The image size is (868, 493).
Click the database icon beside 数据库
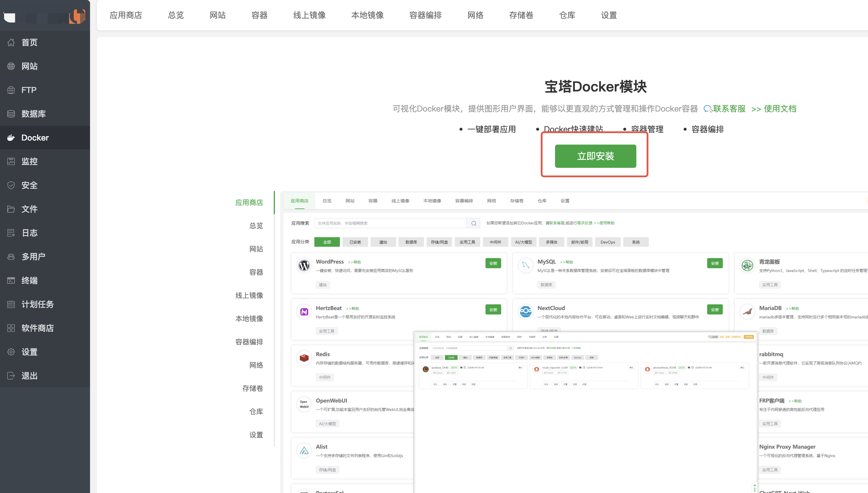pyautogui.click(x=11, y=114)
